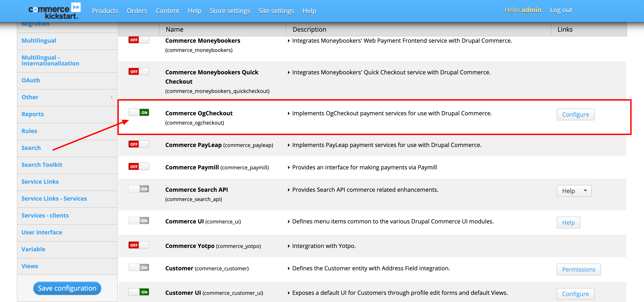Turn on the Commerce Yotpo module

click(139, 245)
